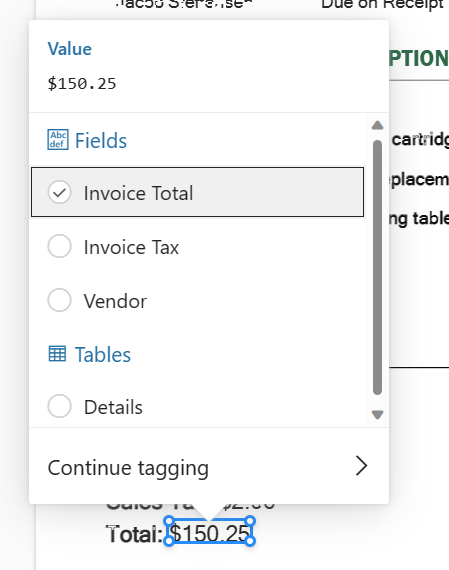Select the Details table radio button
The height and width of the screenshot is (570, 449).
point(59,406)
